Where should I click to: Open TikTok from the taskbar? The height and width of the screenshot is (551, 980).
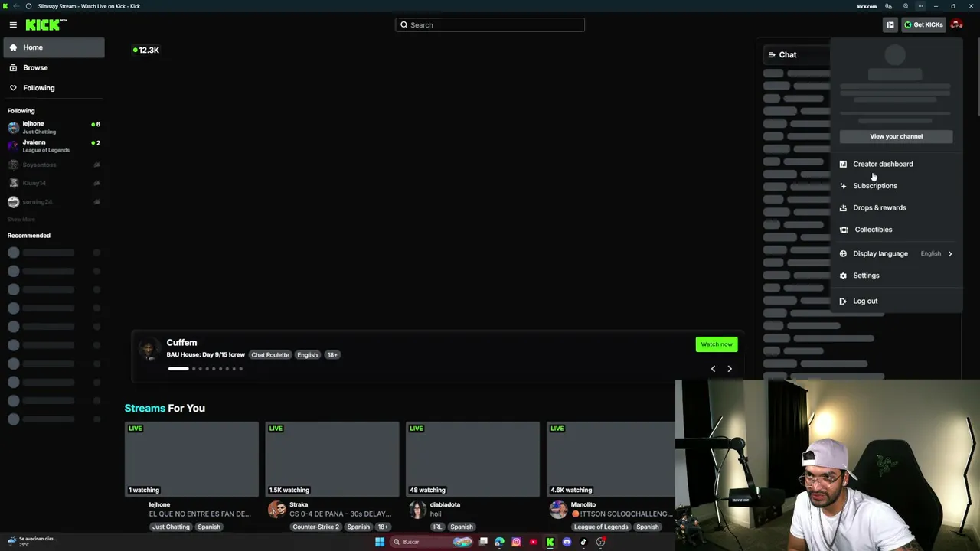(x=583, y=542)
